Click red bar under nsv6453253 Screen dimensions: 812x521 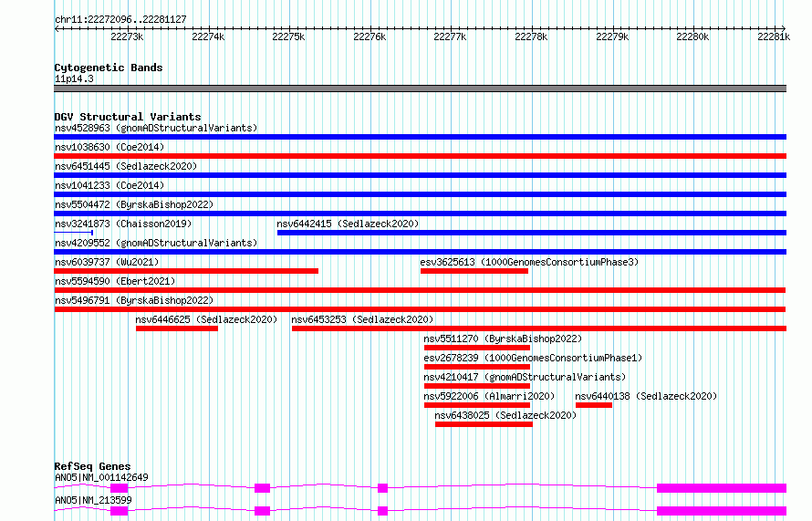(539, 328)
